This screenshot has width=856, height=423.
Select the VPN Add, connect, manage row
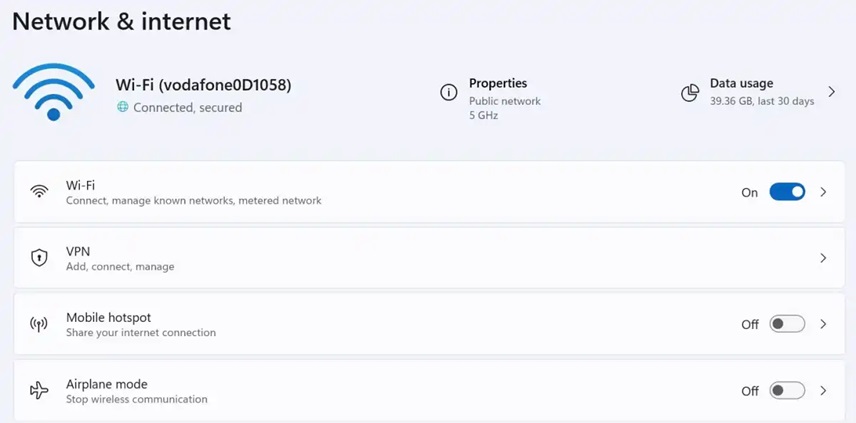[429, 258]
